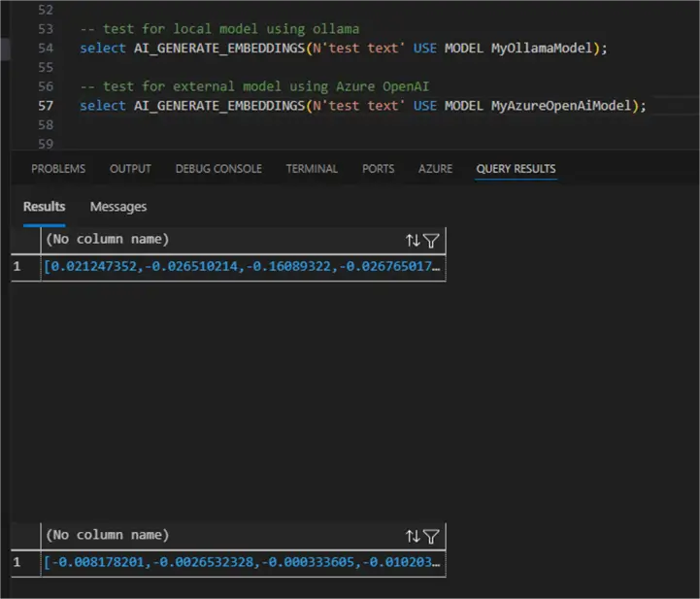Click empty line number 58 in gutter
The height and width of the screenshot is (599, 700).
(x=46, y=125)
